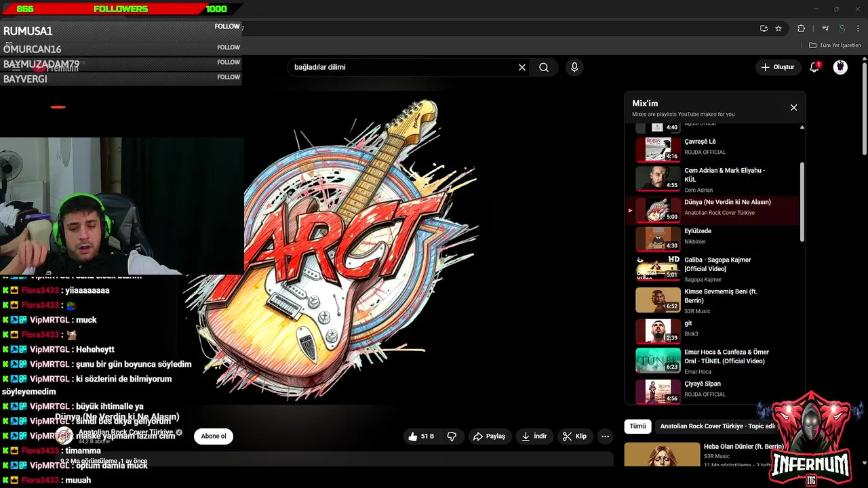Viewport: 868px width, 488px height.
Task: Clear the search box with the X icon
Action: click(x=522, y=67)
